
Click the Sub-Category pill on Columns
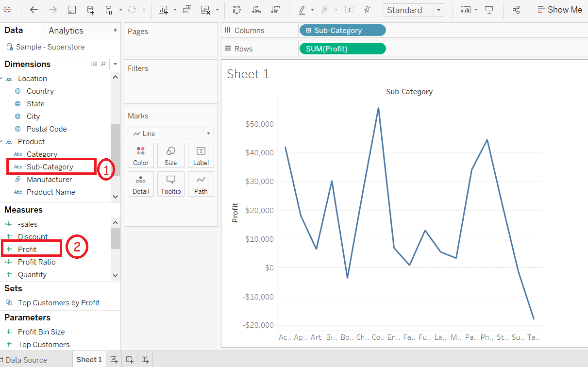(x=343, y=31)
